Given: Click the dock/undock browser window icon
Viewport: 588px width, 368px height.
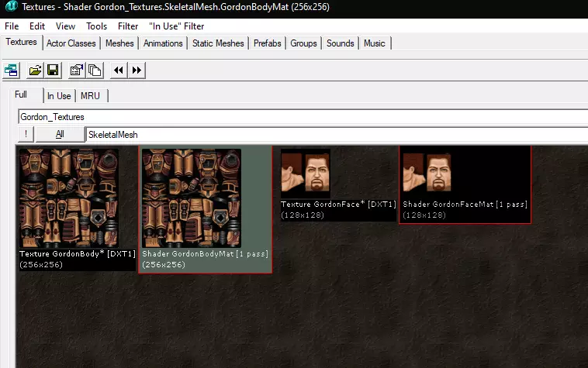Looking at the screenshot, I should pyautogui.click(x=12, y=70).
